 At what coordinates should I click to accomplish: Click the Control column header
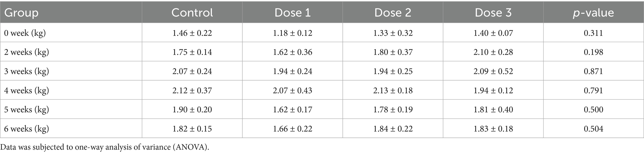click(192, 13)
